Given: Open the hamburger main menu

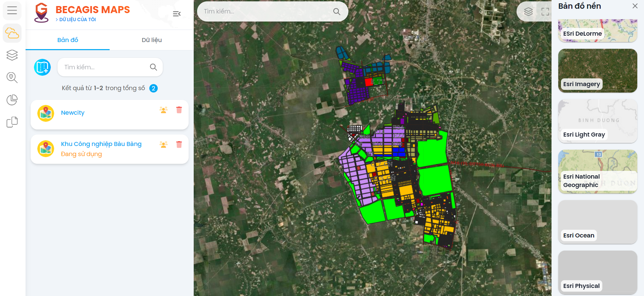Looking at the screenshot, I should 12,10.
